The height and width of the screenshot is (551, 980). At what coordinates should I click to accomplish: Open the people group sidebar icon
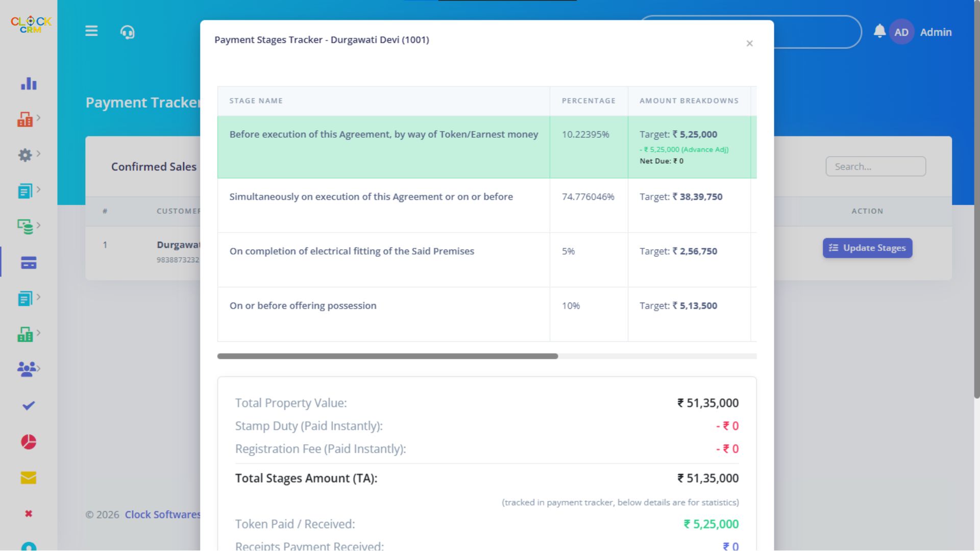tap(27, 369)
